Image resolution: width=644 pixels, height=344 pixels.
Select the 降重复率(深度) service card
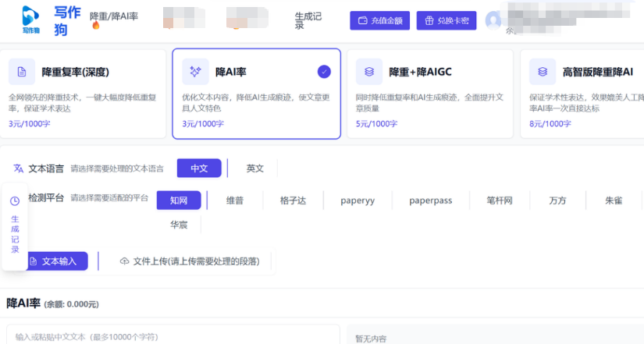(83, 94)
